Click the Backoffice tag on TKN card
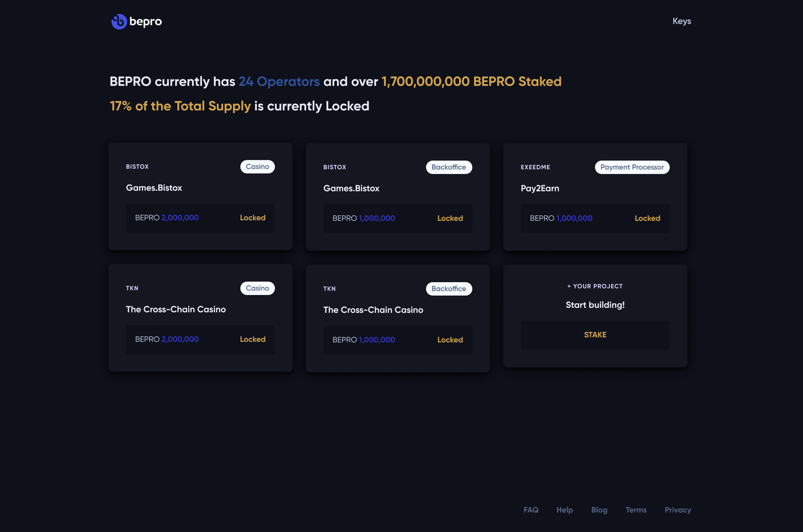 [449, 289]
